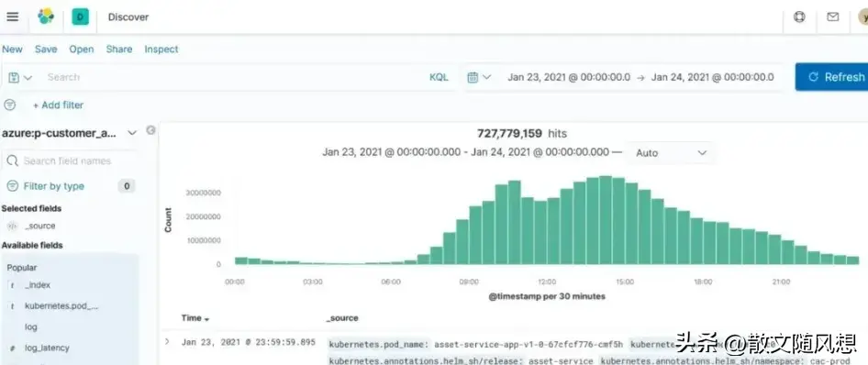The height and width of the screenshot is (365, 868).
Task: Select the kubernetes.pod_ field
Action: (61, 305)
